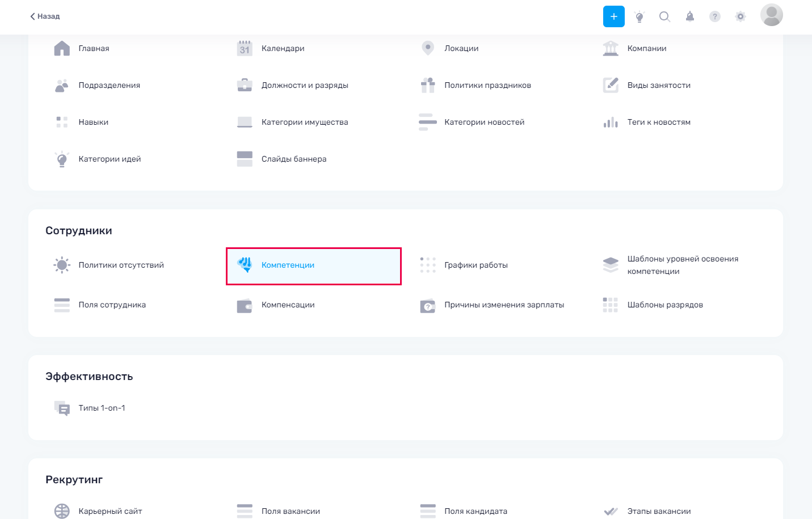Viewport: 812px width, 519px height.
Task: Click briefcase icon for Должности и разряды
Action: [x=245, y=85]
